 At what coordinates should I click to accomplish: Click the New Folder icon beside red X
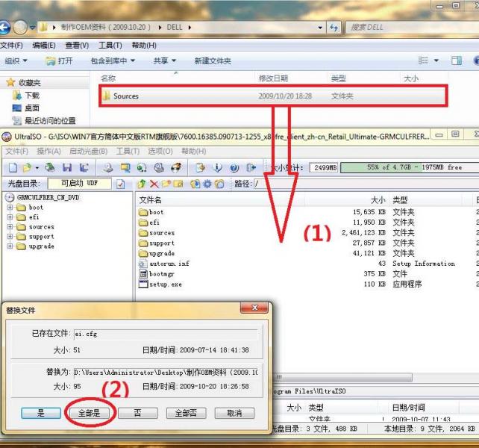pos(166,184)
